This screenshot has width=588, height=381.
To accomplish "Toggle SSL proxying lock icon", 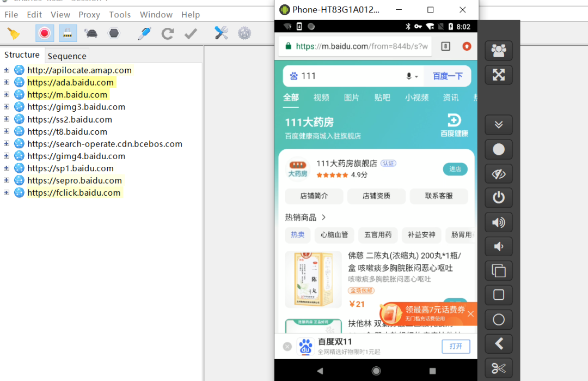I will (x=68, y=33).
